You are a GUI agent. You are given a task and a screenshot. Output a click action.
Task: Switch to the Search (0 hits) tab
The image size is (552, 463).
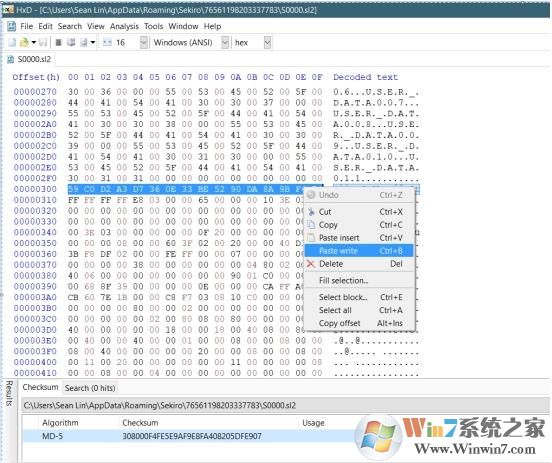tap(90, 388)
